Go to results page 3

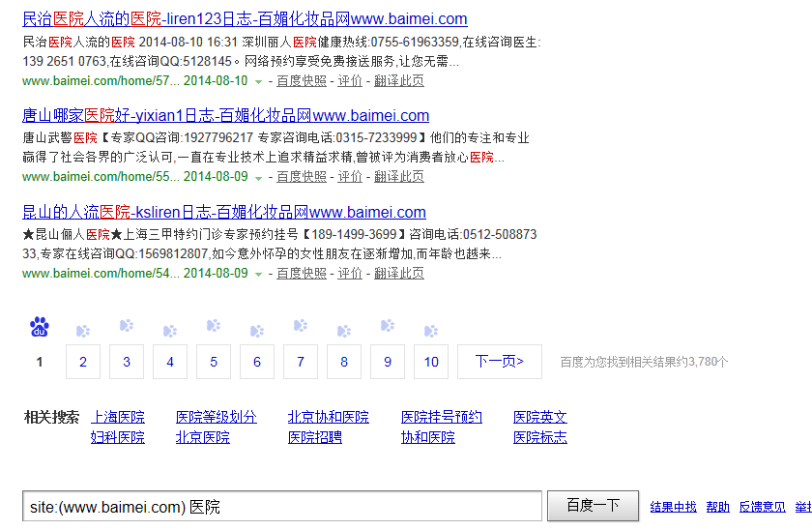point(127,362)
